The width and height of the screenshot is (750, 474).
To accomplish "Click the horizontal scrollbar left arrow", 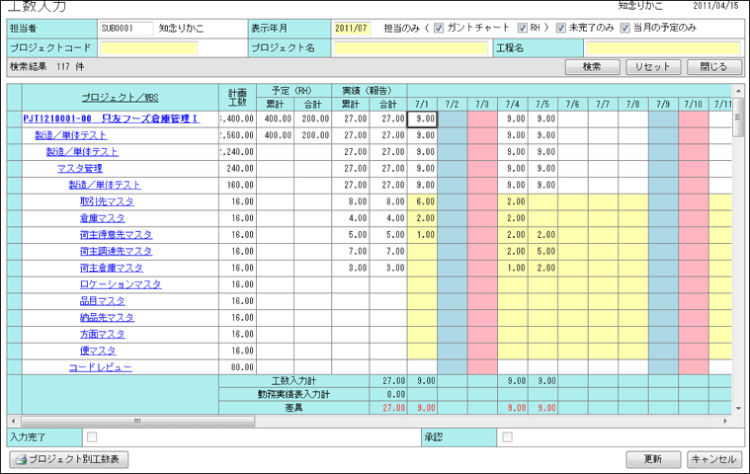I will (x=12, y=422).
